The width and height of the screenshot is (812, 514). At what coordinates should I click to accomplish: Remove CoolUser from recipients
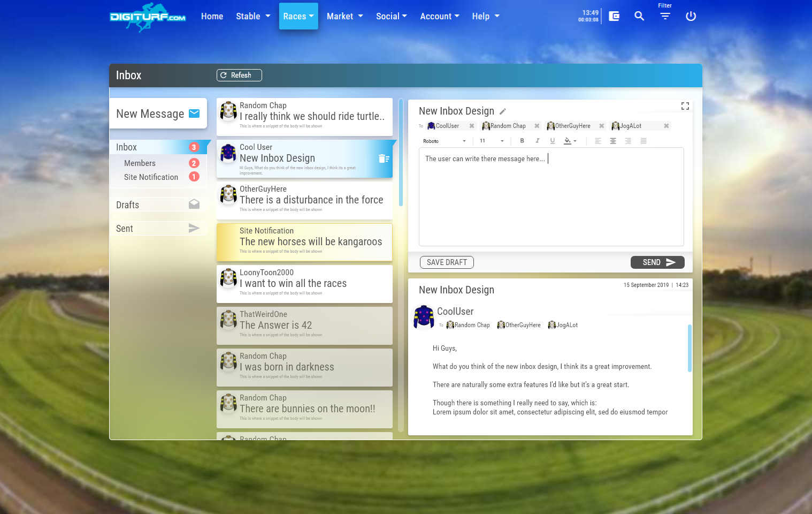[472, 126]
